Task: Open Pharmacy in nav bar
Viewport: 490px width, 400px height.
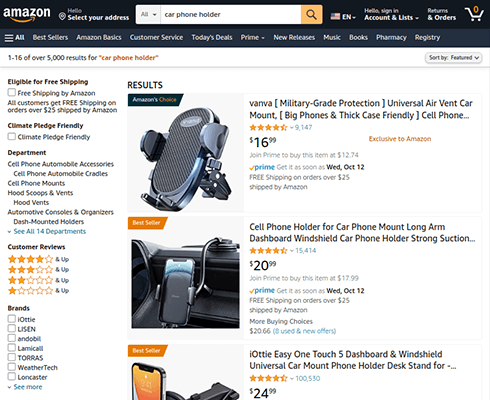Action: [391, 38]
